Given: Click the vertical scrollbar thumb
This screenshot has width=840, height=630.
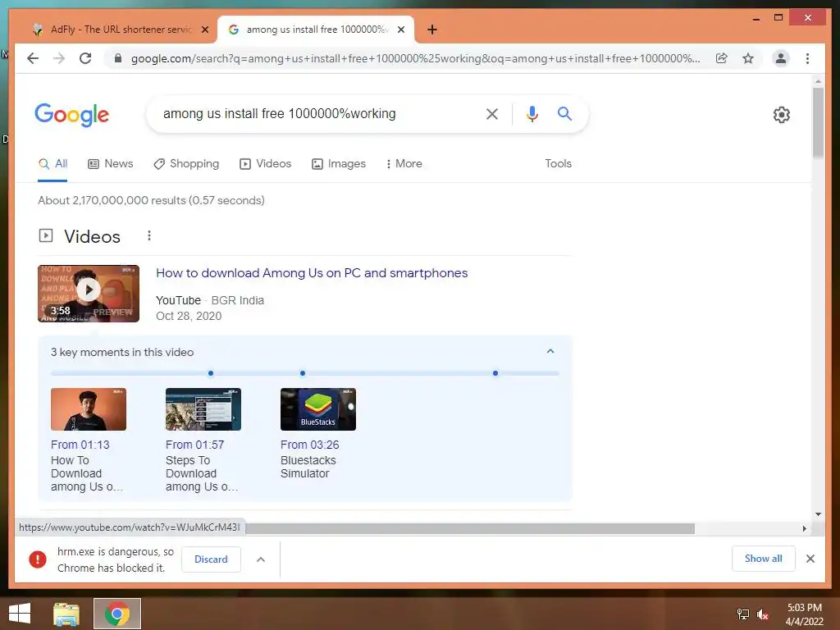Looking at the screenshot, I should point(818,123).
